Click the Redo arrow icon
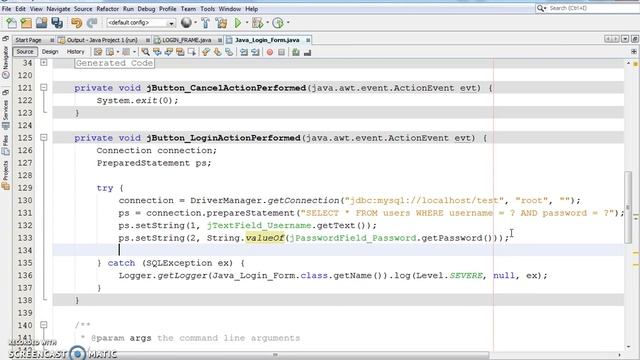640x360 pixels. point(92,23)
